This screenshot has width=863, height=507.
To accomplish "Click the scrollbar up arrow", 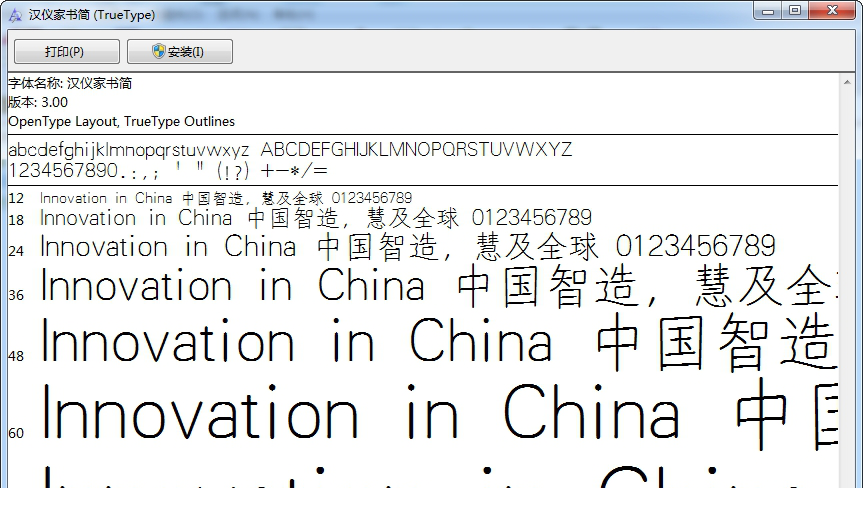I will pyautogui.click(x=847, y=82).
